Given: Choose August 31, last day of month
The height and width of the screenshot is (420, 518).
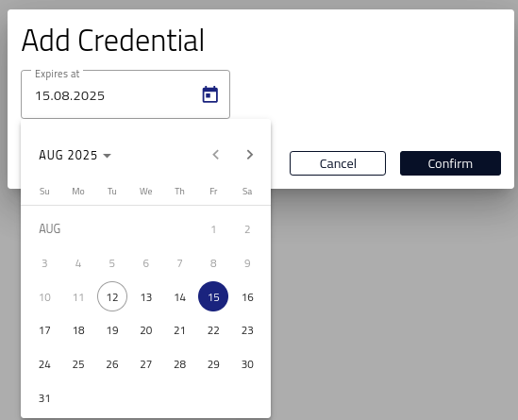Looking at the screenshot, I should [44, 398].
